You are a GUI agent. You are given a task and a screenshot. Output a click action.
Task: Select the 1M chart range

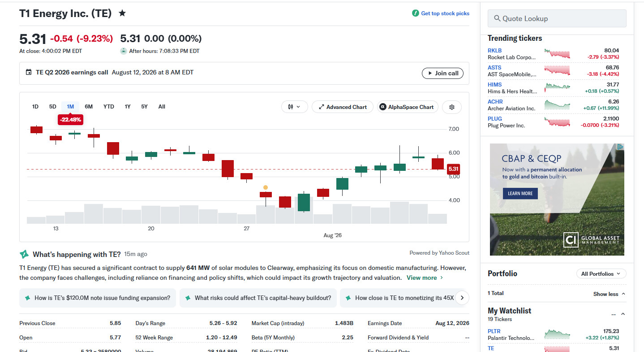pyautogui.click(x=70, y=107)
